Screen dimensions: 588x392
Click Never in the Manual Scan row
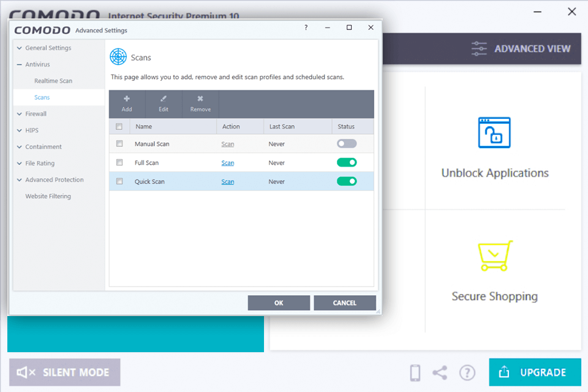point(277,144)
